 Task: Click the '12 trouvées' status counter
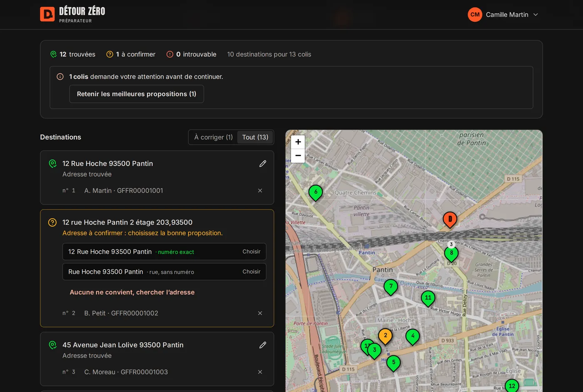tap(72, 54)
